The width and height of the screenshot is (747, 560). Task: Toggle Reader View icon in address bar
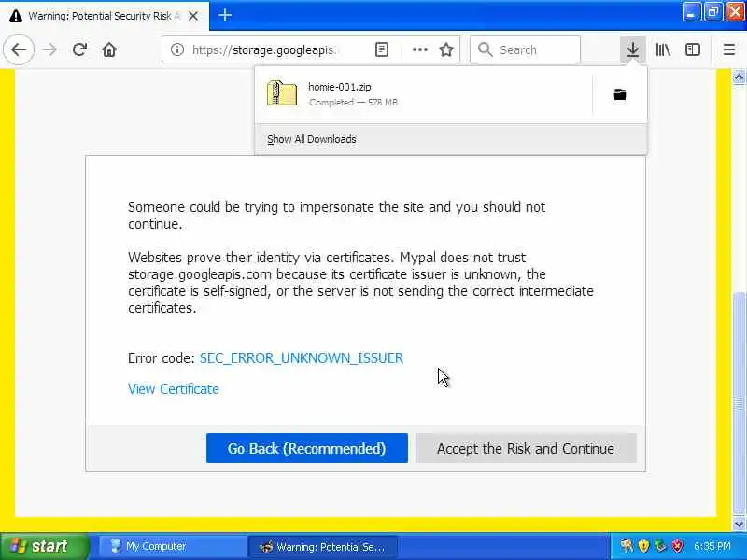point(382,49)
